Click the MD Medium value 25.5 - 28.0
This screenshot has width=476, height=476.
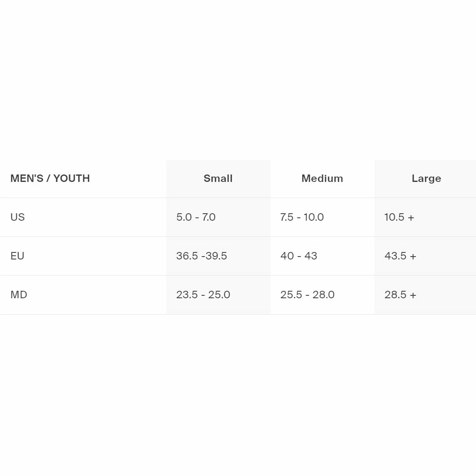307,295
